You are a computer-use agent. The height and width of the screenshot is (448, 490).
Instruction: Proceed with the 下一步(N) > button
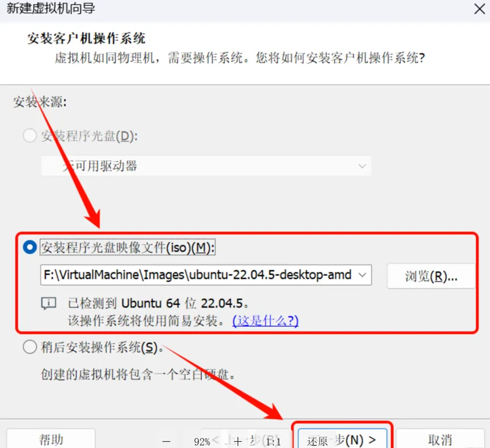pos(343,440)
